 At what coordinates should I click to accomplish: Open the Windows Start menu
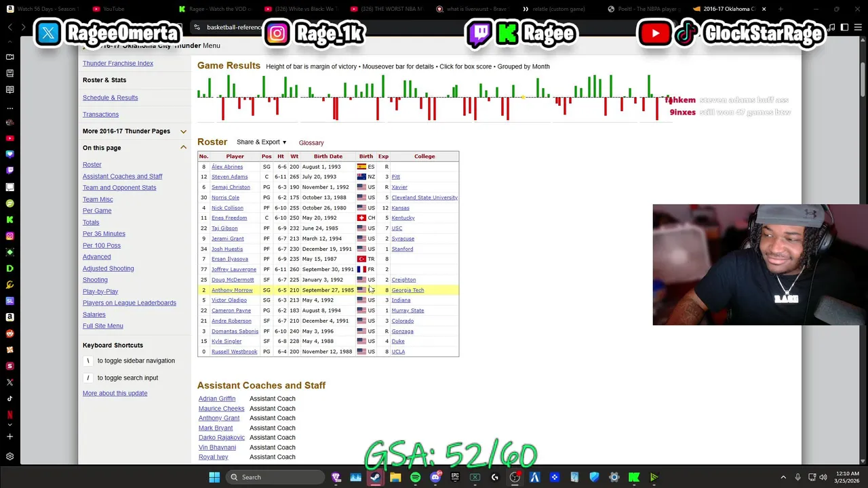point(214,477)
